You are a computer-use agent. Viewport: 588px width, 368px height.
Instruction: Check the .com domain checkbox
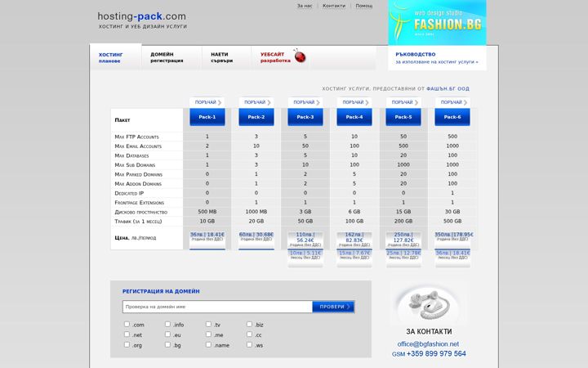coord(127,324)
